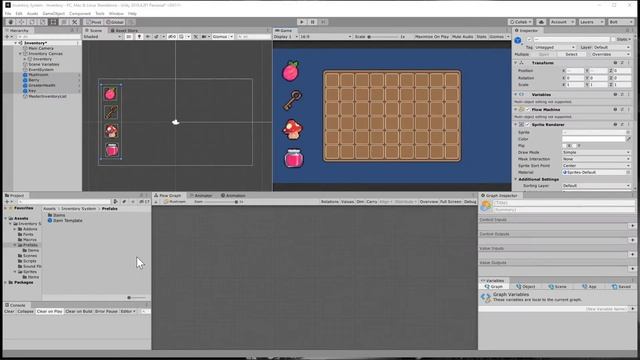Open the Display 1 dropdown

tap(285, 37)
